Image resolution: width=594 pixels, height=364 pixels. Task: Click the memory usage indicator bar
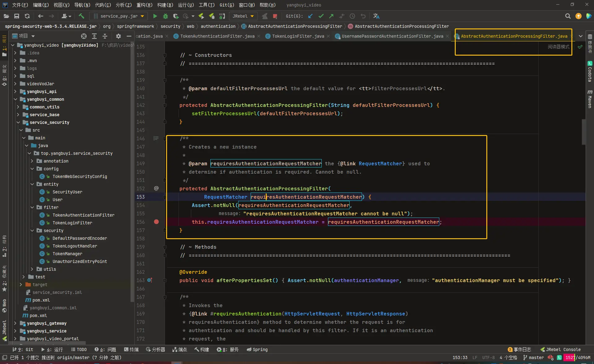577,358
